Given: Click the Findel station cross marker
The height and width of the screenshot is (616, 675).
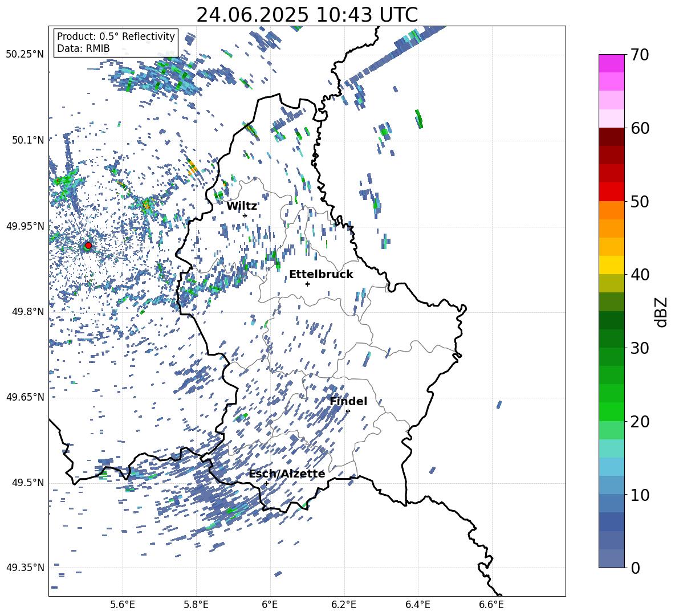Looking at the screenshot, I should [x=348, y=411].
